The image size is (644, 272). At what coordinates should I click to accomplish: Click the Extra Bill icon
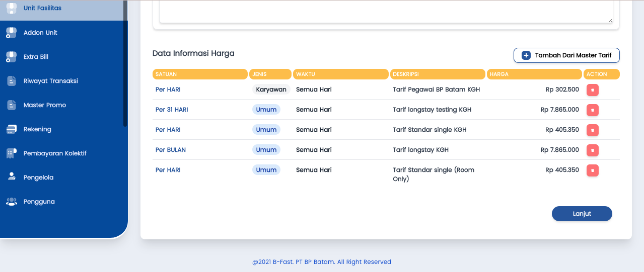coord(11,57)
